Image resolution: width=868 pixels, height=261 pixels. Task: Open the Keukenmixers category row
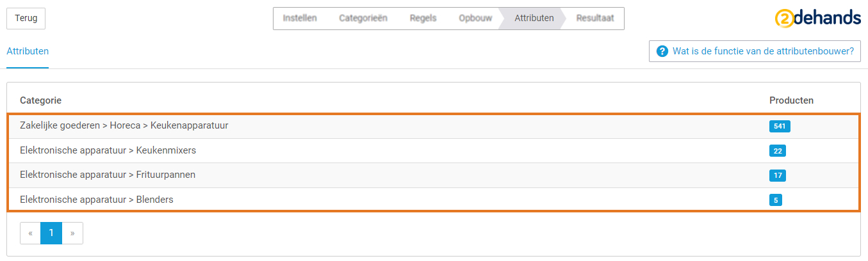pos(434,151)
